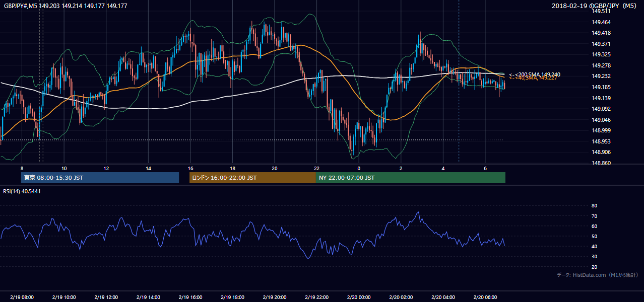Click hour tick 10 under the price chart
The width and height of the screenshot is (644, 302).
64,168
